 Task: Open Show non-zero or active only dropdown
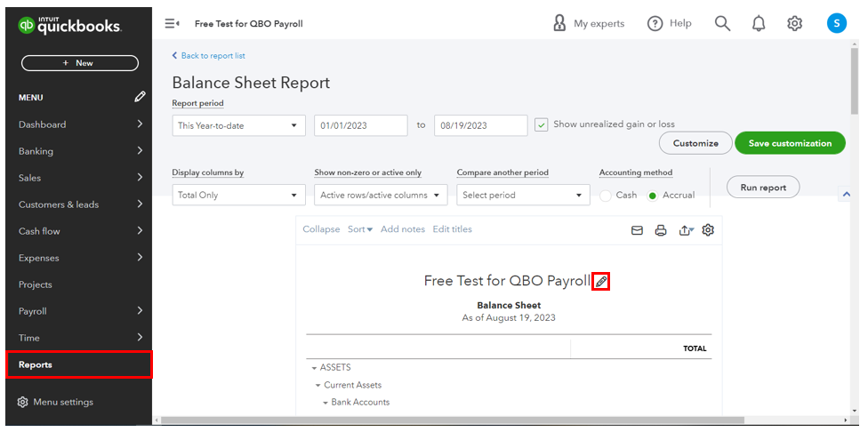381,196
